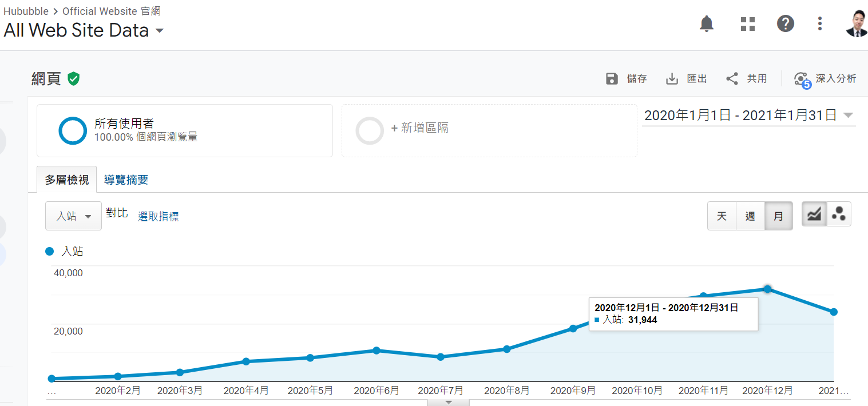
Task: Switch chart to motion chart view icon
Action: 839,213
